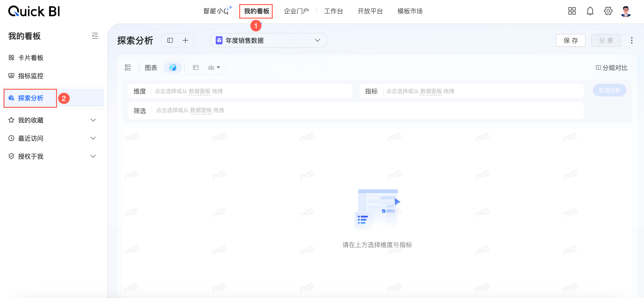Click the 保存 button
The image size is (644, 298).
[571, 40]
